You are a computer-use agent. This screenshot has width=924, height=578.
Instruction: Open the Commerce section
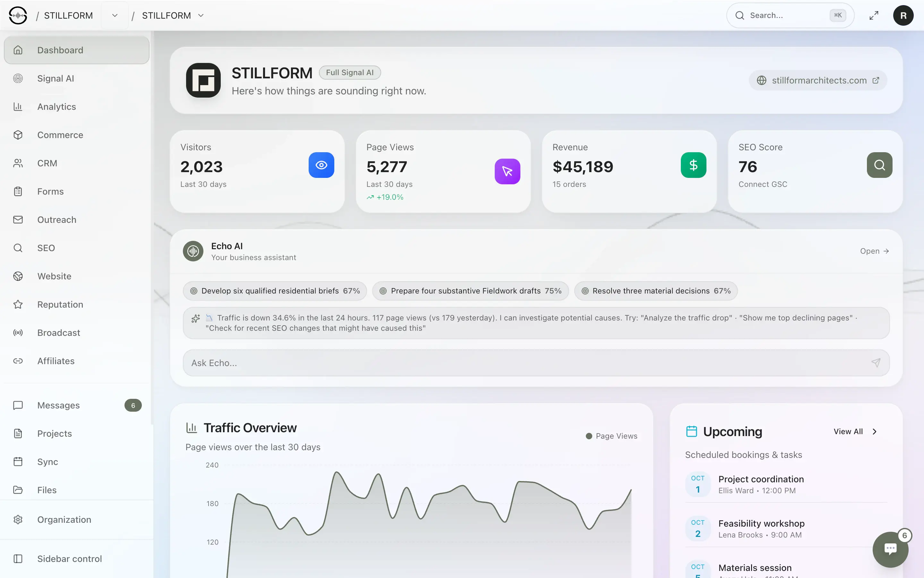(76, 135)
